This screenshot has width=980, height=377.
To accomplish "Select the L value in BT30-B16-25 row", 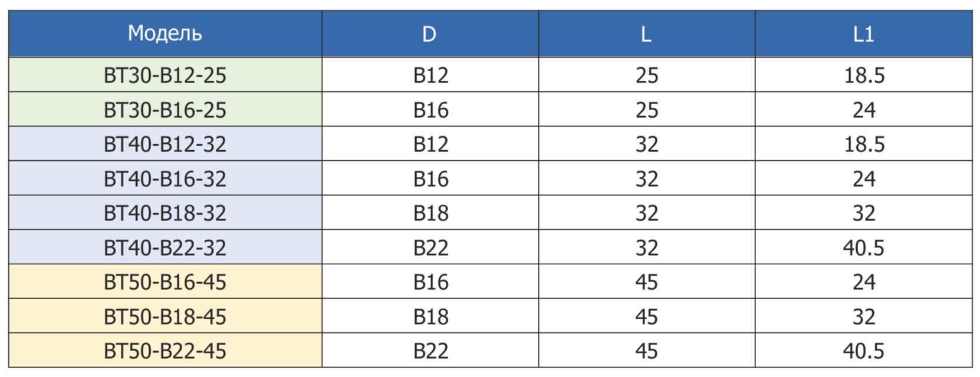I will 646,110.
